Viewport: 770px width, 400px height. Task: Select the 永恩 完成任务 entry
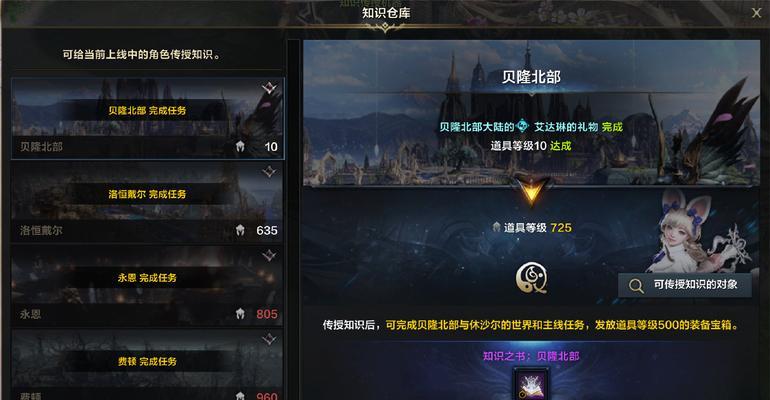tap(147, 286)
